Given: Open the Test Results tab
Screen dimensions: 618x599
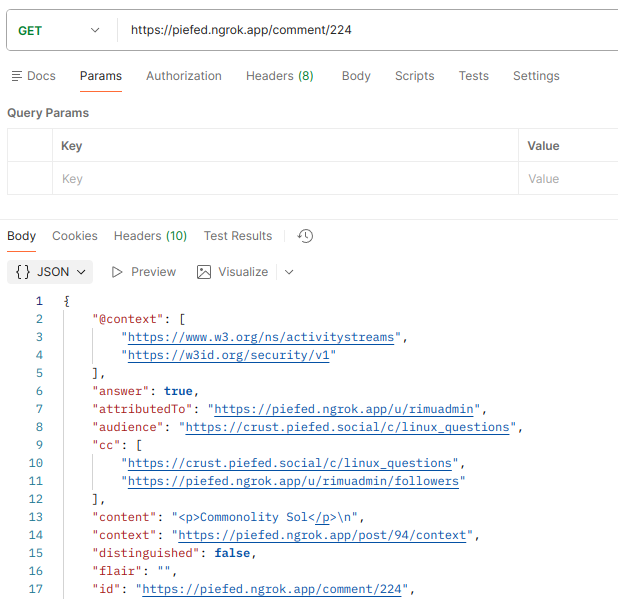Looking at the screenshot, I should (x=238, y=236).
